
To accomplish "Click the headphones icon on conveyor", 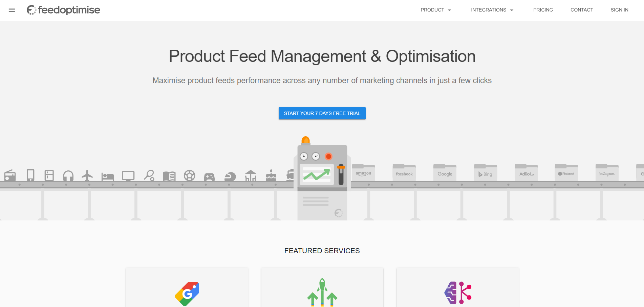I will click(x=68, y=176).
